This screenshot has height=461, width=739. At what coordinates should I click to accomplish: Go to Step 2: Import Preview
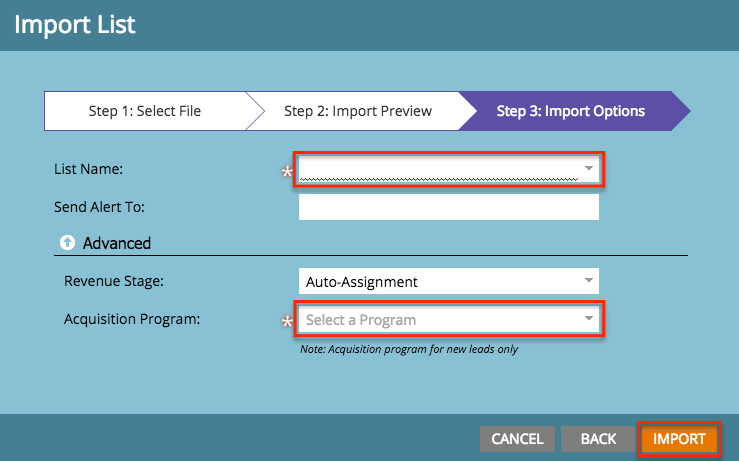pyautogui.click(x=358, y=111)
